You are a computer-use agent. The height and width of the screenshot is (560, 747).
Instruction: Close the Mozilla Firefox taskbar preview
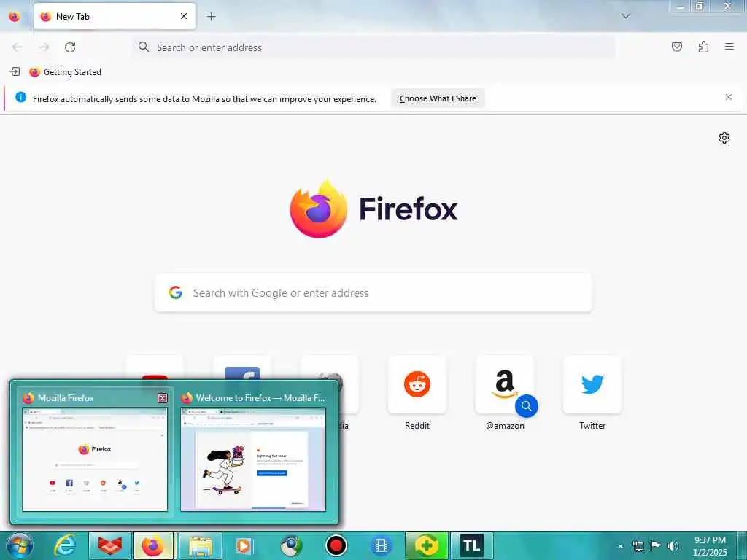(163, 398)
